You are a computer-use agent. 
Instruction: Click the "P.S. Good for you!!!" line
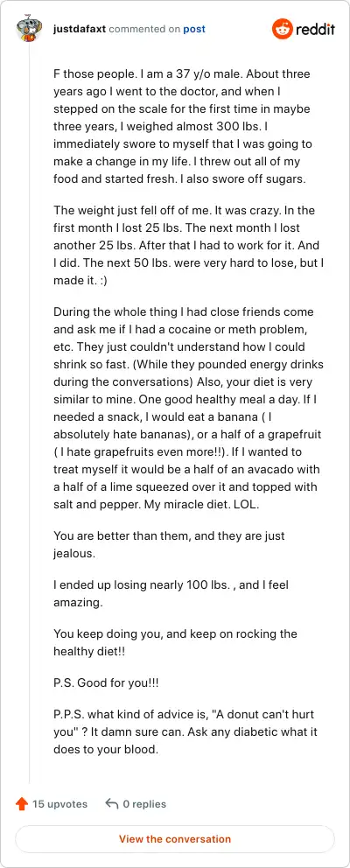coord(107,682)
